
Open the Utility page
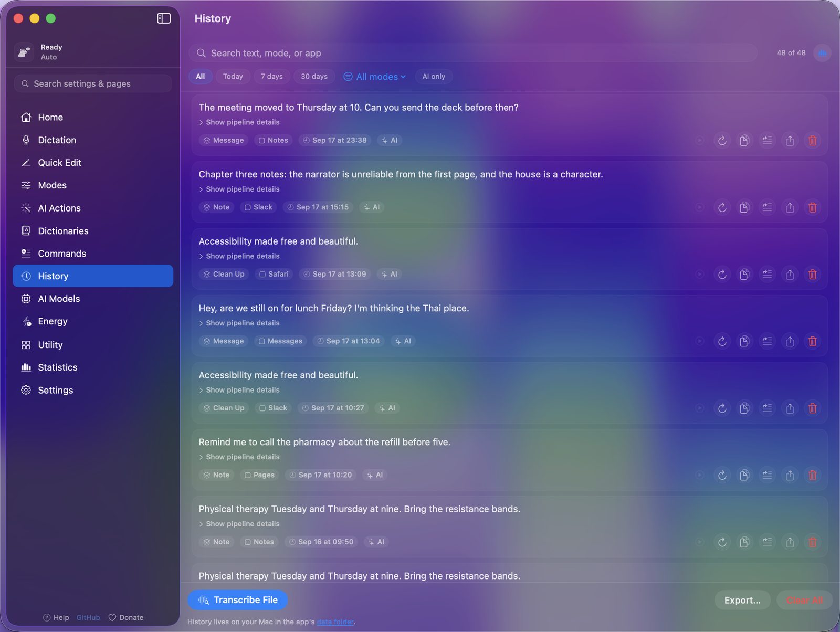[x=93, y=345]
